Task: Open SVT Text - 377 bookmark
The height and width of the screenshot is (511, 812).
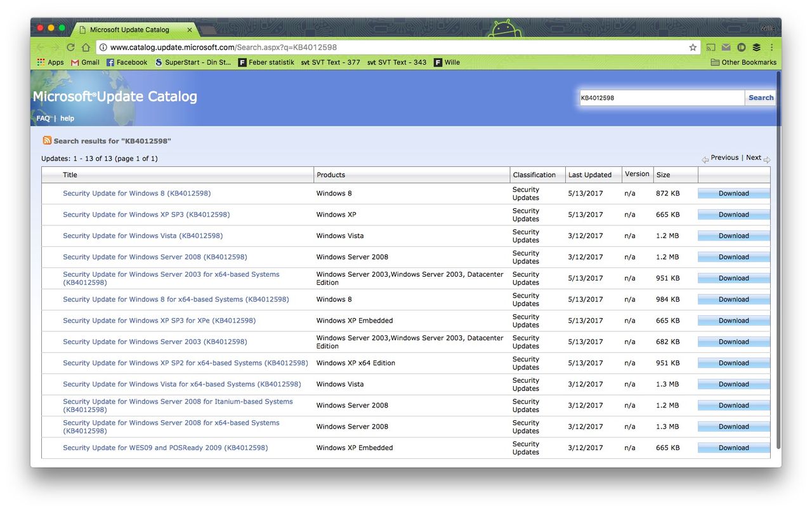Action: point(331,62)
